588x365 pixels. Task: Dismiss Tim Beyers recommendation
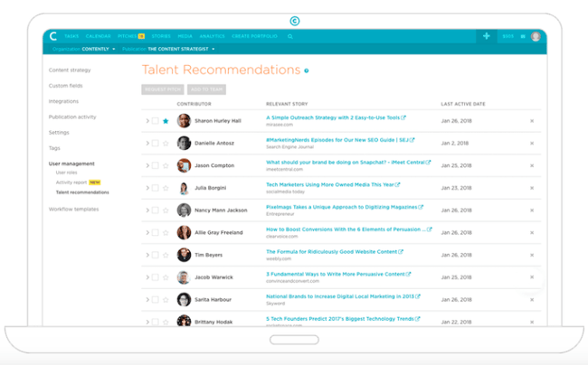(x=532, y=255)
